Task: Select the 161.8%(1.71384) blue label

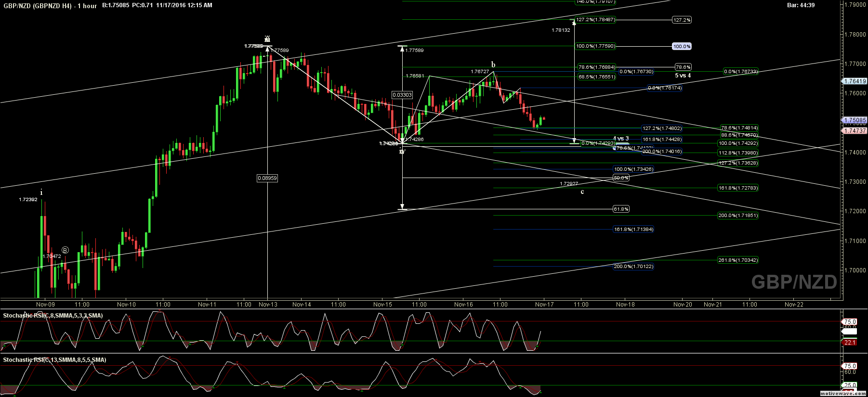Action: [x=633, y=230]
